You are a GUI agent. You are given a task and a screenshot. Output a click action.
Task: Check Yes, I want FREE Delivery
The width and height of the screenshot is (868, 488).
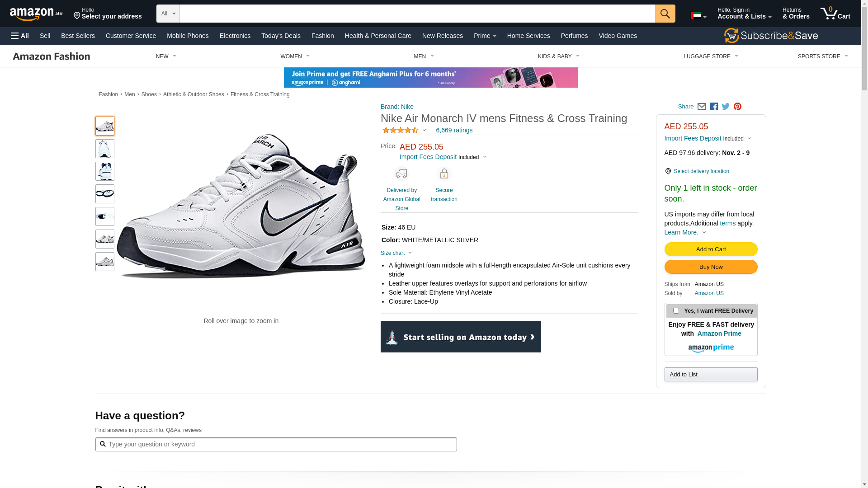pyautogui.click(x=676, y=311)
